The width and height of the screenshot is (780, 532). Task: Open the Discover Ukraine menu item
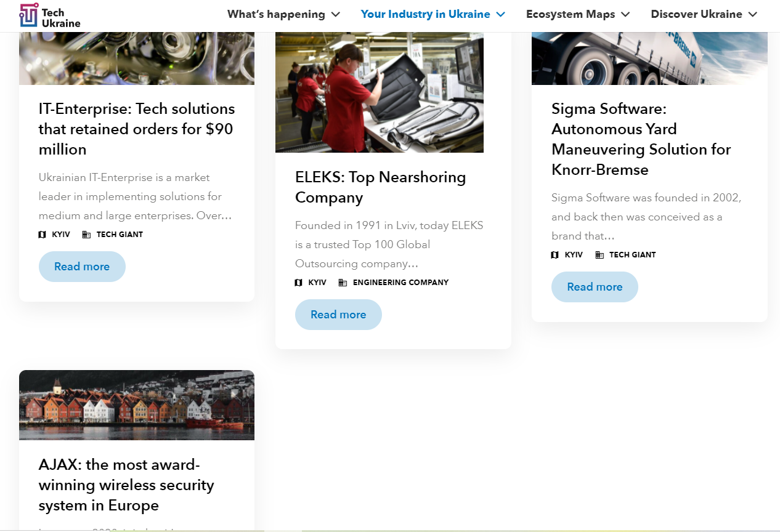(696, 14)
